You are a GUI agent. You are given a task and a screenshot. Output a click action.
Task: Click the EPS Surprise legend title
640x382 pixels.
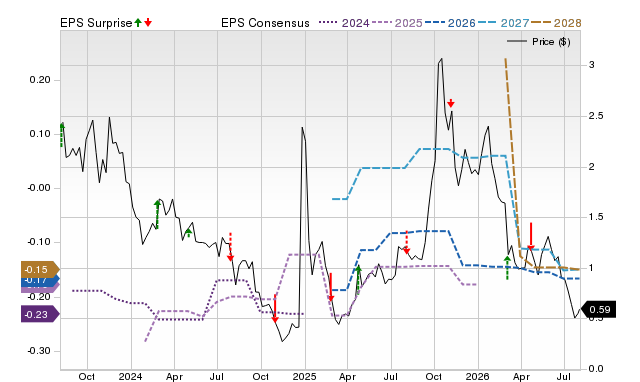tap(96, 23)
